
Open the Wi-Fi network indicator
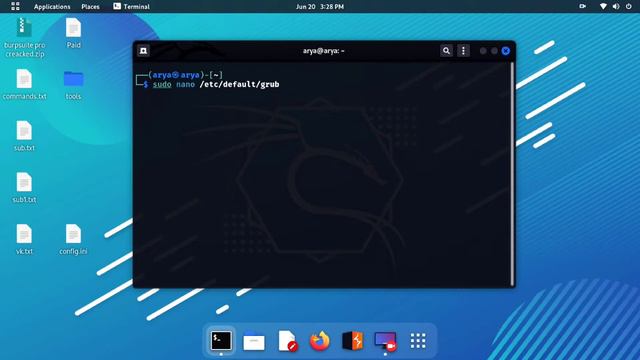[603, 7]
